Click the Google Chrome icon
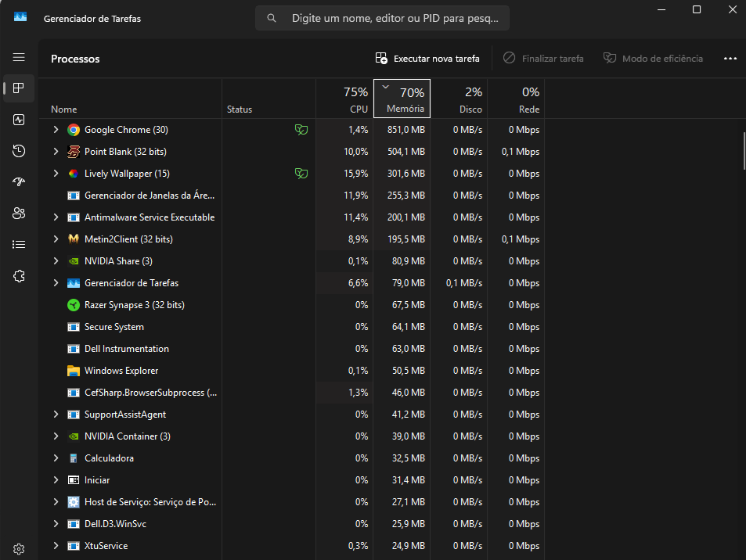 [74, 130]
